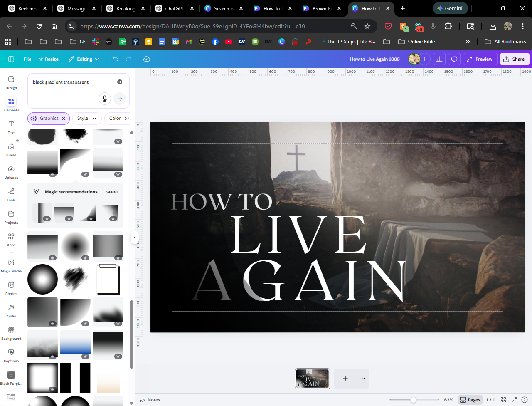Screen dimensions: 532x406
Task: Click See all magic recommendations
Action: coord(112,192)
